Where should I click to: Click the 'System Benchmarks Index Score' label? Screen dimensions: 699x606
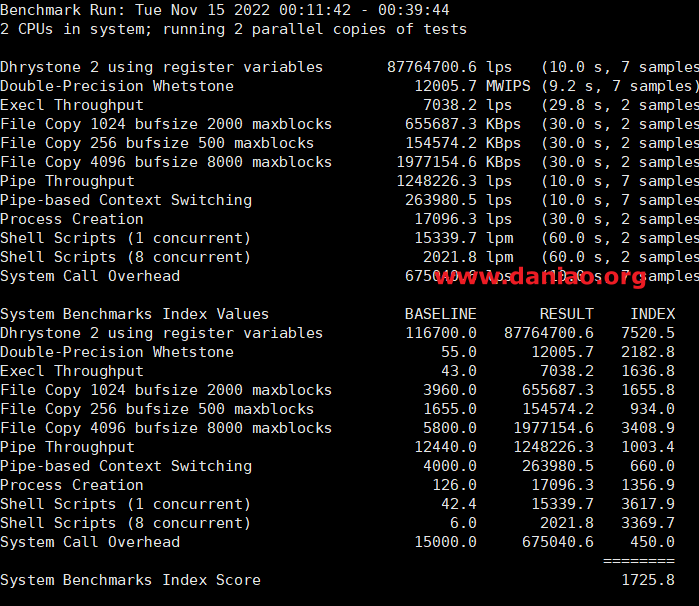(130, 580)
